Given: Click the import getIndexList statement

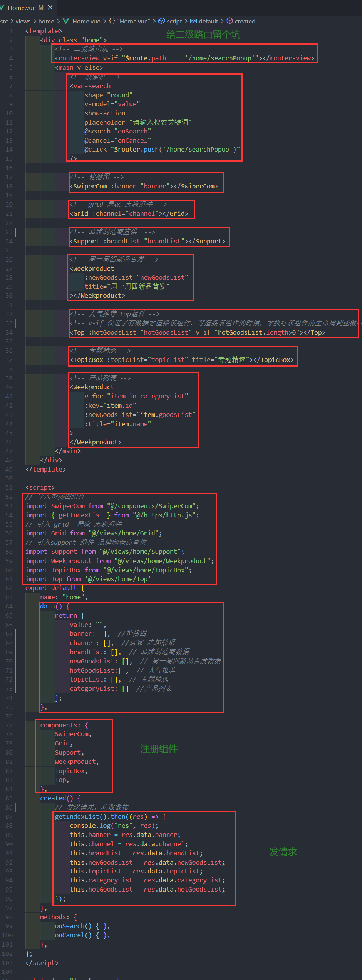Looking at the screenshot, I should pos(112,515).
